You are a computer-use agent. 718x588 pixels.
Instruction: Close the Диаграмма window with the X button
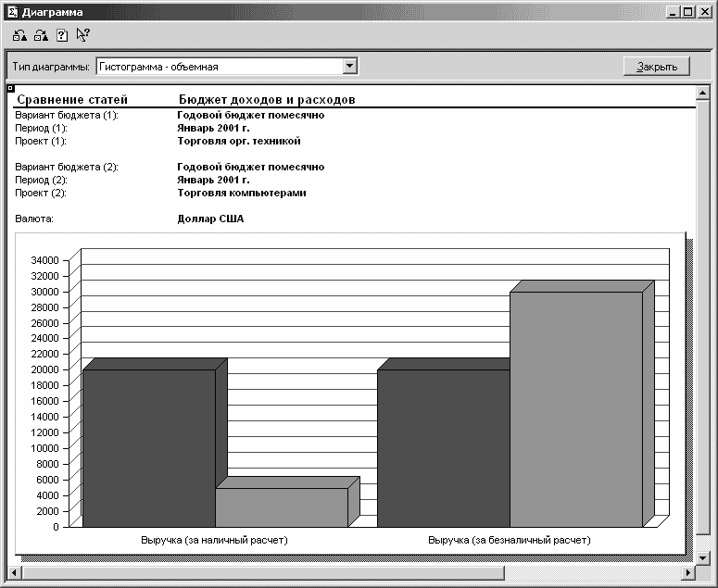(x=704, y=12)
